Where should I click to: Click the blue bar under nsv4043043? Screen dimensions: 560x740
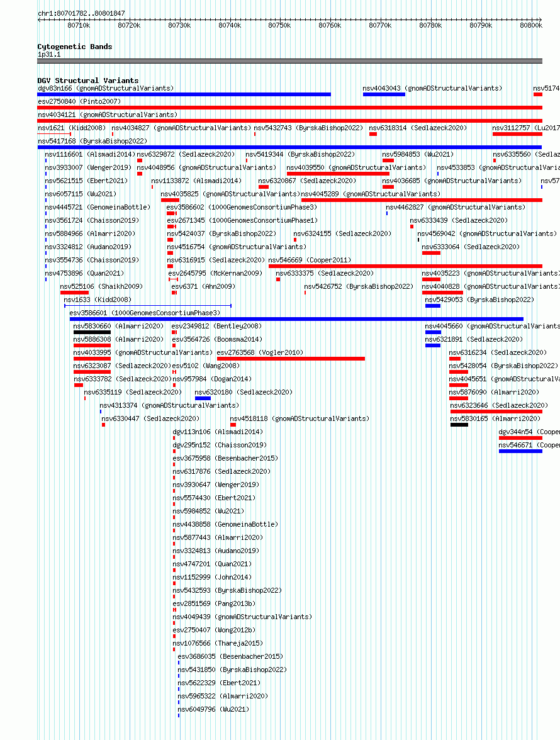pos(384,94)
